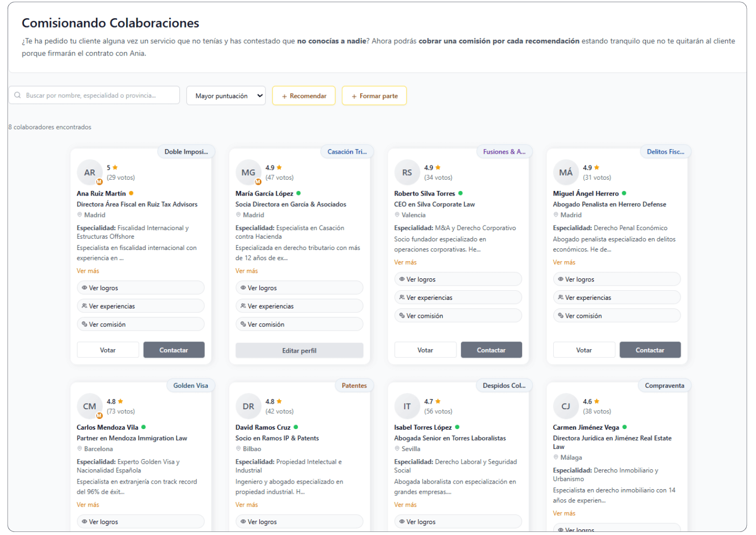Contact Roberto Silva Torres
The width and height of the screenshot is (756, 535).
click(x=491, y=350)
